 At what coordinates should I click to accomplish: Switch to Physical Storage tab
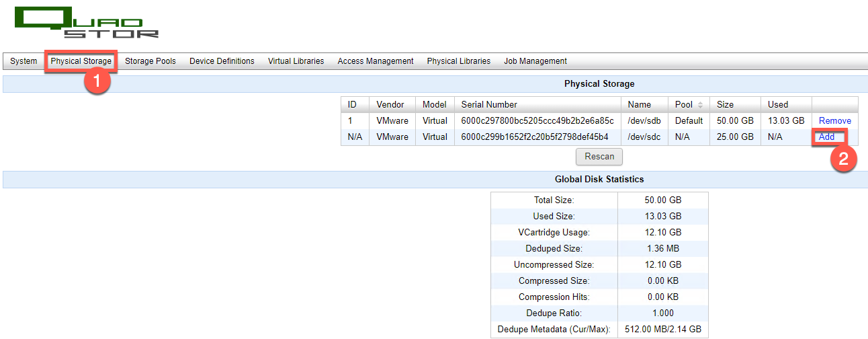[x=81, y=61]
